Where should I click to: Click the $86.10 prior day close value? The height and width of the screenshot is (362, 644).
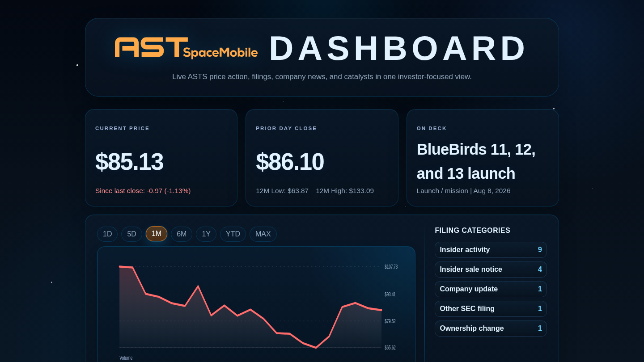[290, 162]
